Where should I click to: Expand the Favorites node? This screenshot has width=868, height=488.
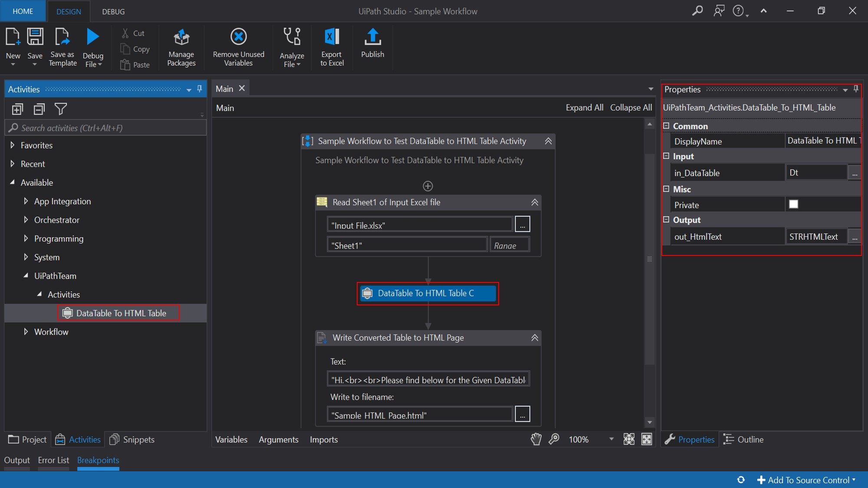click(13, 145)
